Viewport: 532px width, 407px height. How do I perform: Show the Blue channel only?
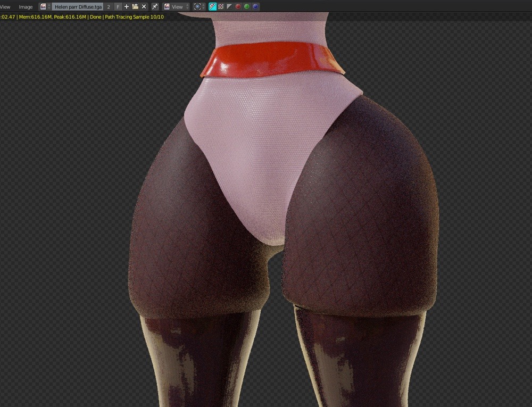point(255,6)
